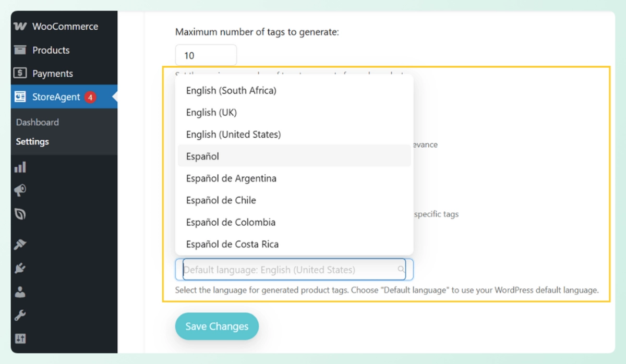Select Español de Colombia option

(x=231, y=222)
